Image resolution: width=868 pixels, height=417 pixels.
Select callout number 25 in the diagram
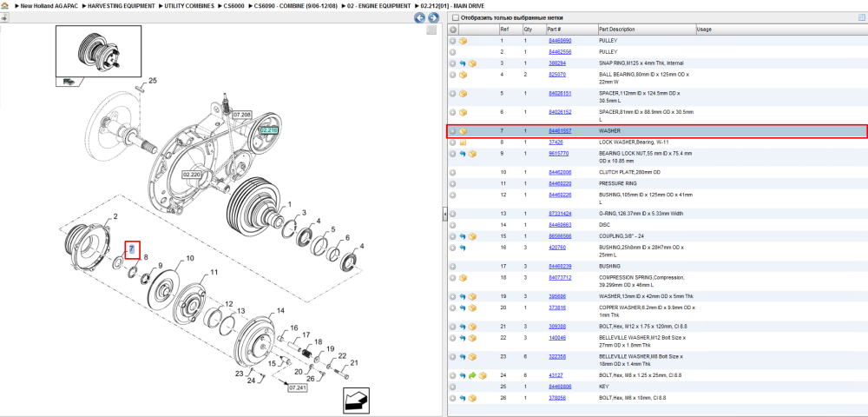click(153, 80)
